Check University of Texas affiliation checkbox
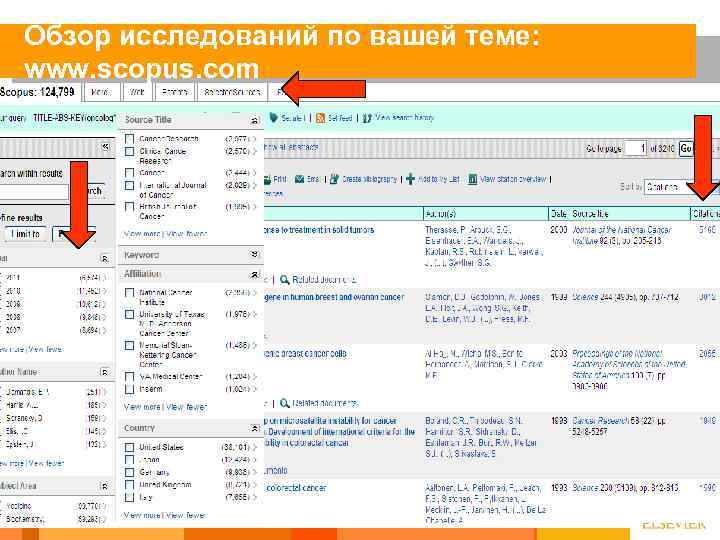 coord(129,315)
